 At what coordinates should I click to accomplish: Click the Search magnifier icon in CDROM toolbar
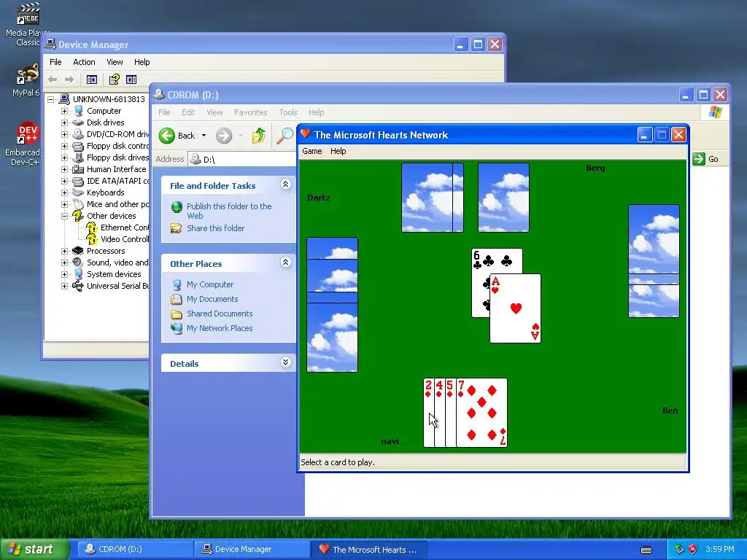coord(285,136)
